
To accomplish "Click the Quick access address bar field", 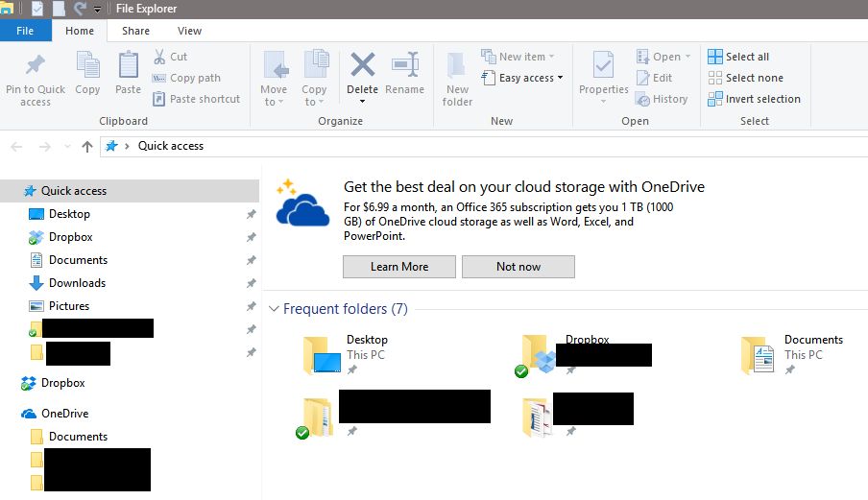I will (483, 146).
